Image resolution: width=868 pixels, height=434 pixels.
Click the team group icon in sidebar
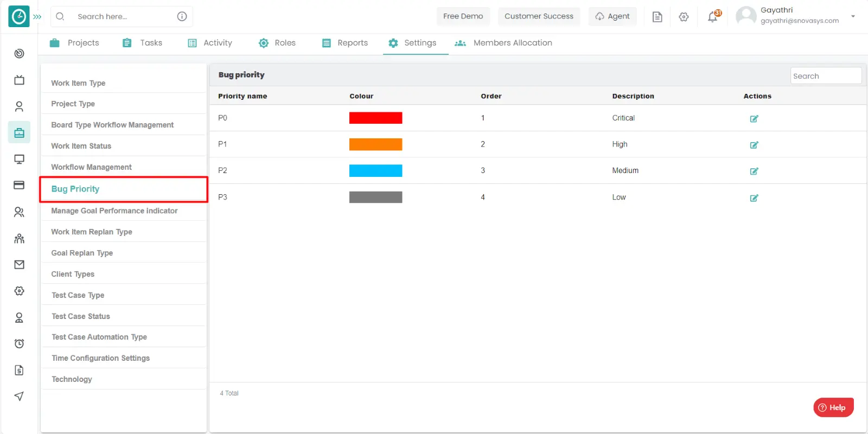click(19, 238)
